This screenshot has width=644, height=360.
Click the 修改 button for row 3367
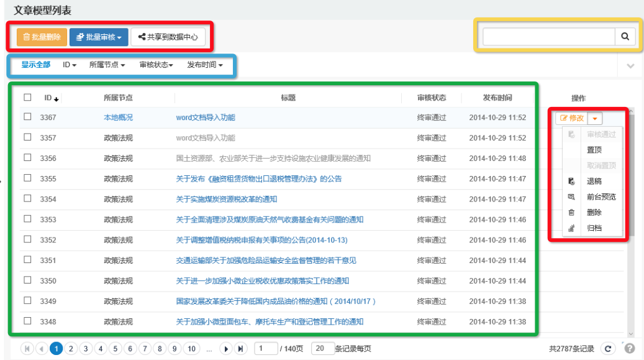click(571, 118)
